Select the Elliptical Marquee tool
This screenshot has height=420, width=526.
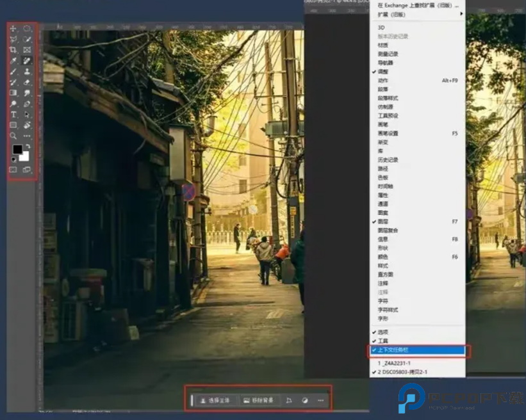(x=27, y=29)
